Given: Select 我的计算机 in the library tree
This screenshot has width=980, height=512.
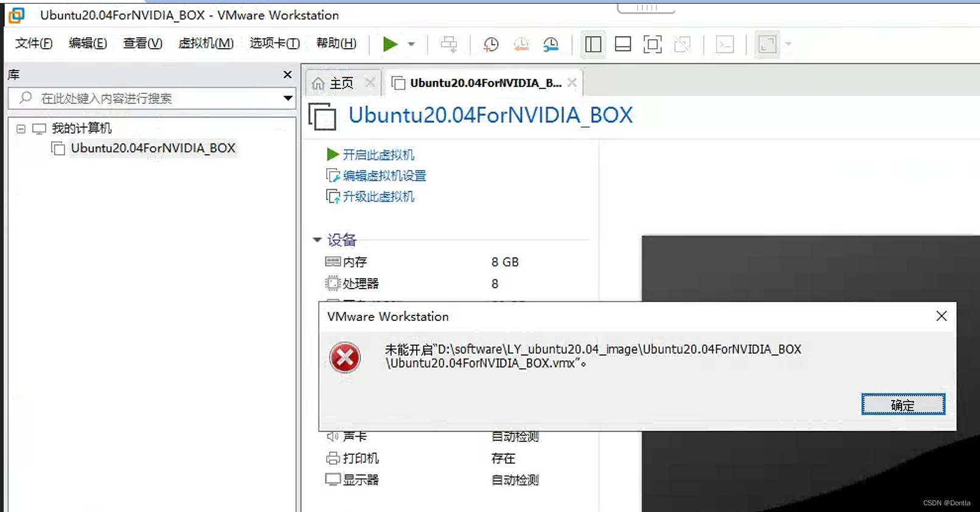Looking at the screenshot, I should pos(82,128).
